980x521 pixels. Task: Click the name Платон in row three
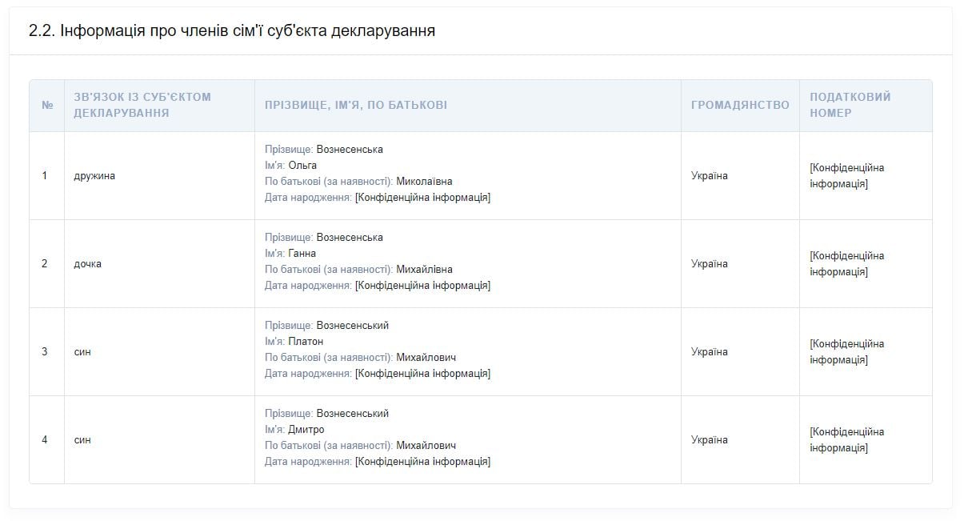pyautogui.click(x=306, y=342)
